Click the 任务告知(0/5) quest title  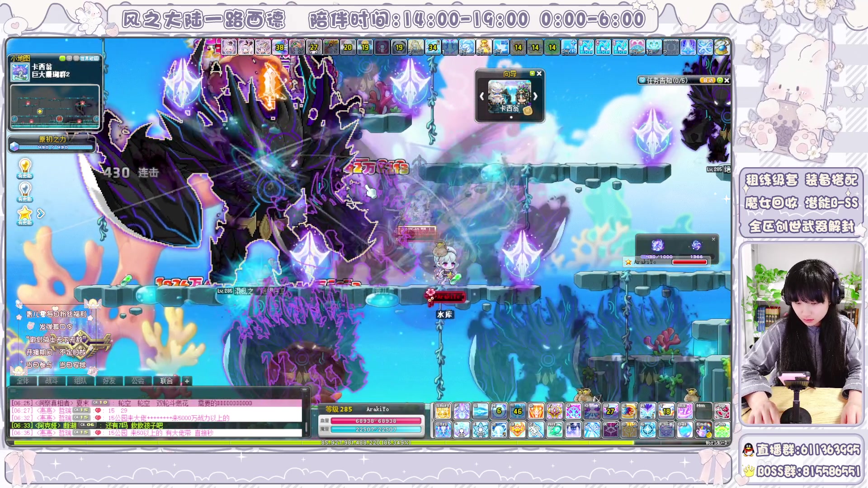pos(667,80)
